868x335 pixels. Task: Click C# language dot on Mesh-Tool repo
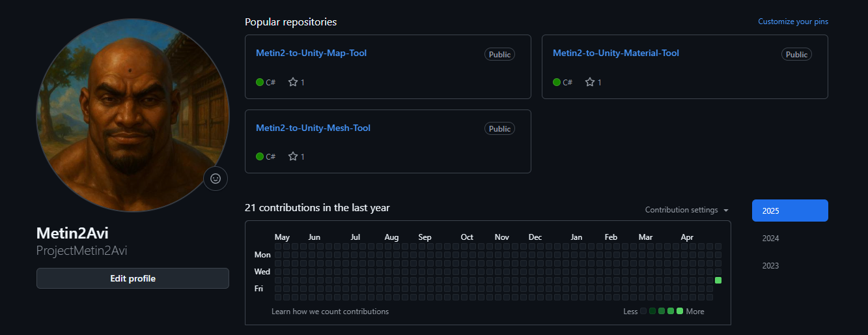tap(260, 156)
